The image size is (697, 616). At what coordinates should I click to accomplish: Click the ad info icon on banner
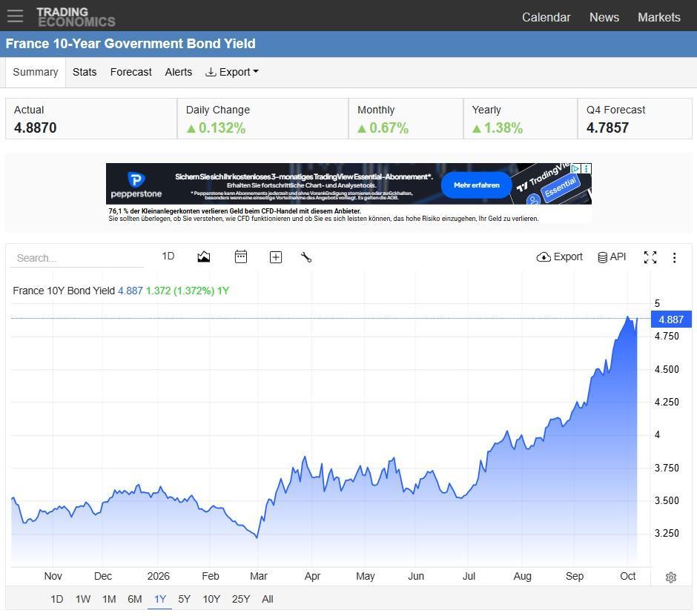575,168
